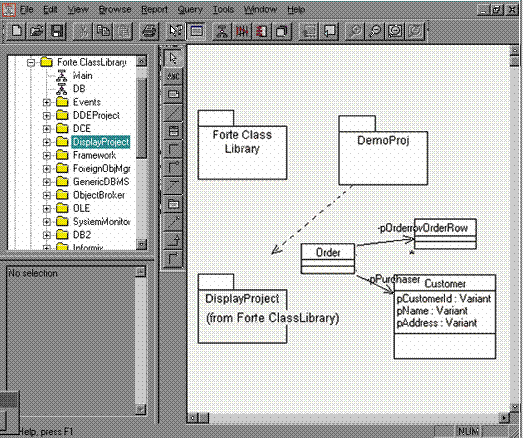Expand the GenericDBMS folder node
The height and width of the screenshot is (438, 523).
pyautogui.click(x=47, y=182)
